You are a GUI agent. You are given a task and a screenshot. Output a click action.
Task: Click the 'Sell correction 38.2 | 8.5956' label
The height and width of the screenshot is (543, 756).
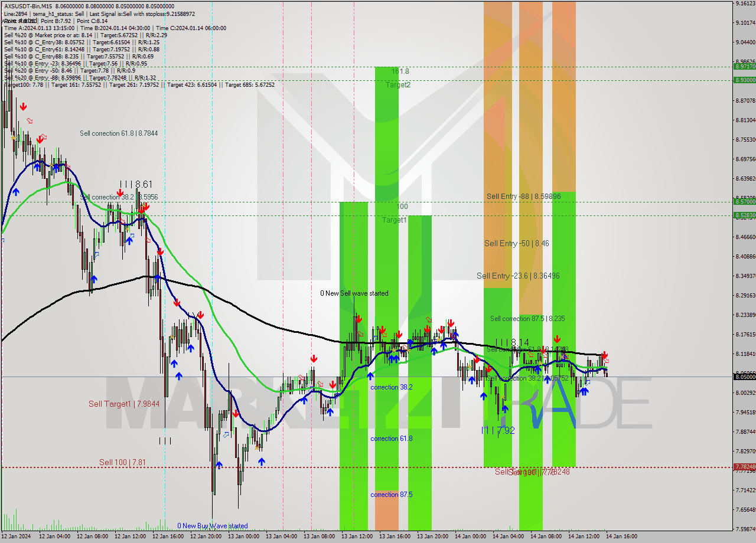click(x=119, y=197)
